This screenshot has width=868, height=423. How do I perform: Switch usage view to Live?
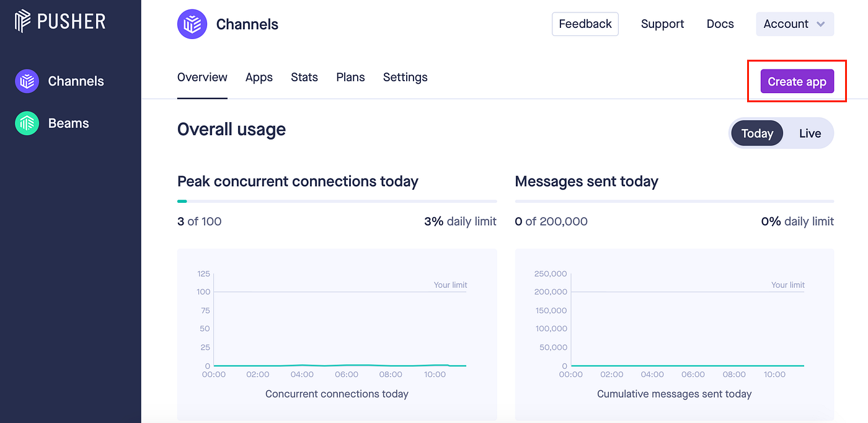[x=810, y=133]
